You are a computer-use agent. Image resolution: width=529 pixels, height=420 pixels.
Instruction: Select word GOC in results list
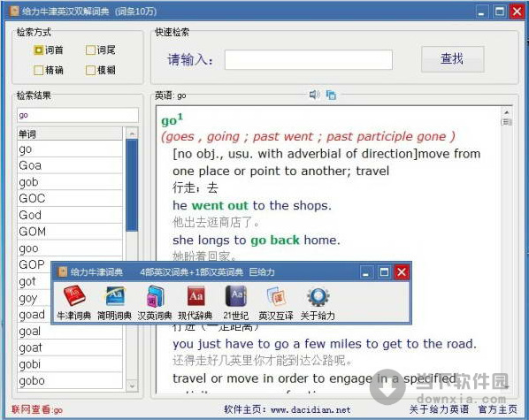(x=70, y=199)
